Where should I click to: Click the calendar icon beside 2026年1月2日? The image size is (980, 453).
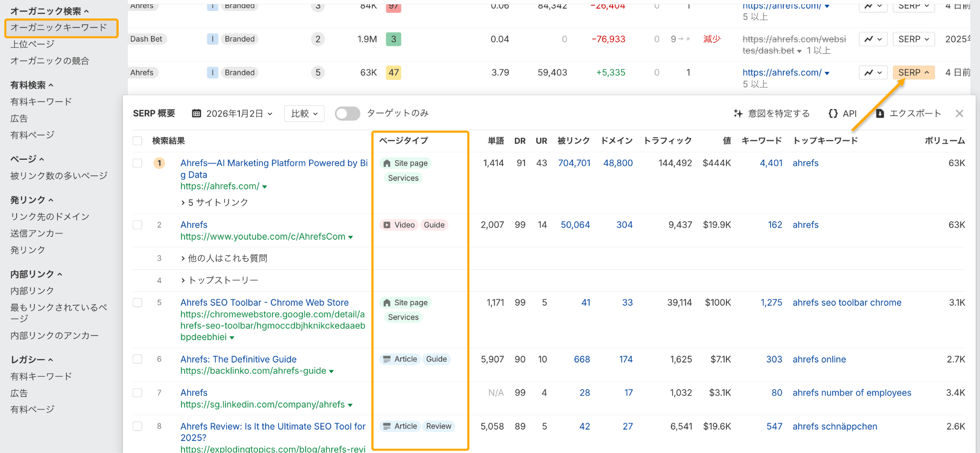196,113
